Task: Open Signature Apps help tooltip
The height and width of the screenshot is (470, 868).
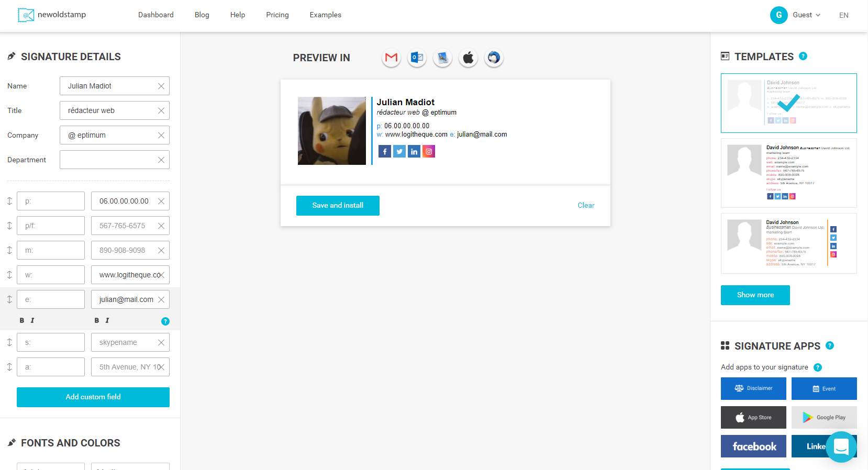Action: [830, 345]
